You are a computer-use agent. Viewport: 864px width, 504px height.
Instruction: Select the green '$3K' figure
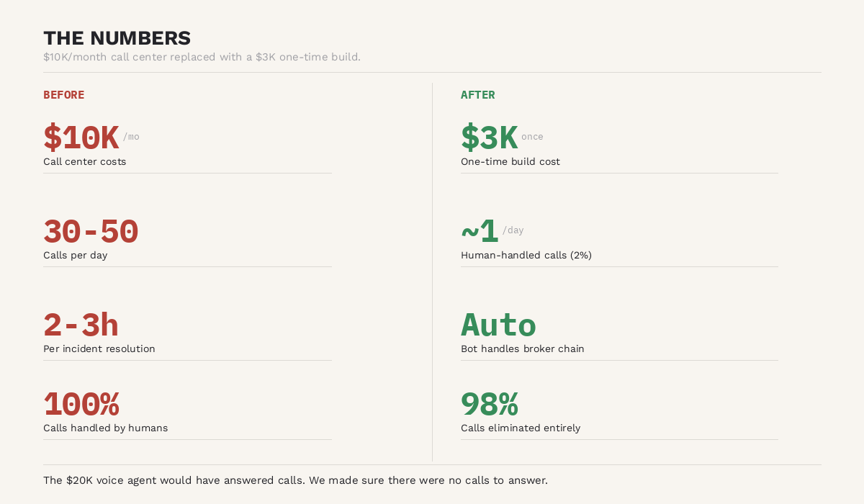(489, 138)
